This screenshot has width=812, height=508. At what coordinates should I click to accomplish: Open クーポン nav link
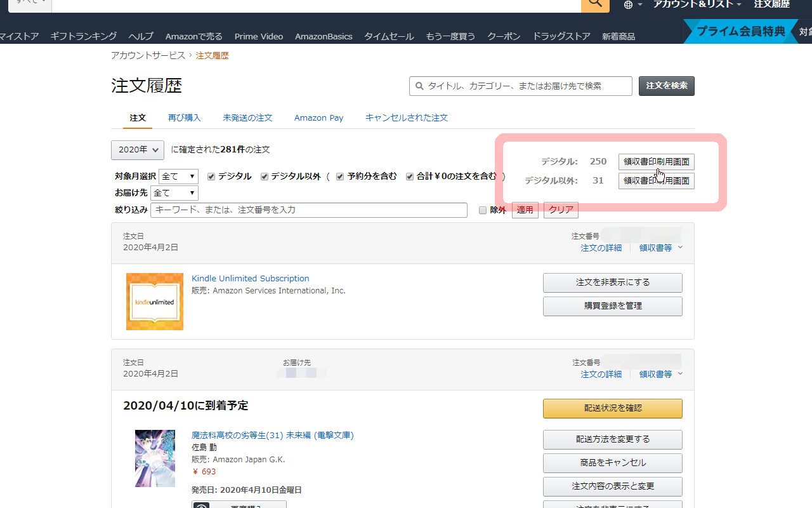point(504,36)
